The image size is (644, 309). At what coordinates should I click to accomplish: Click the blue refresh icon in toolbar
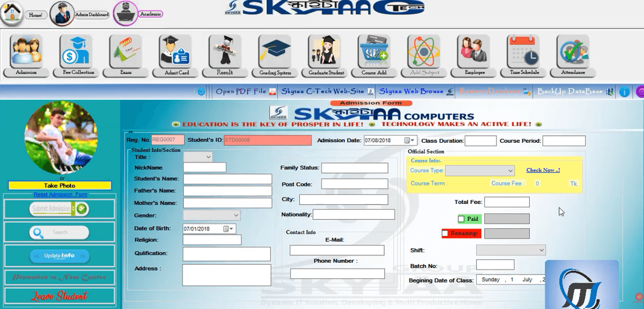pos(201,91)
